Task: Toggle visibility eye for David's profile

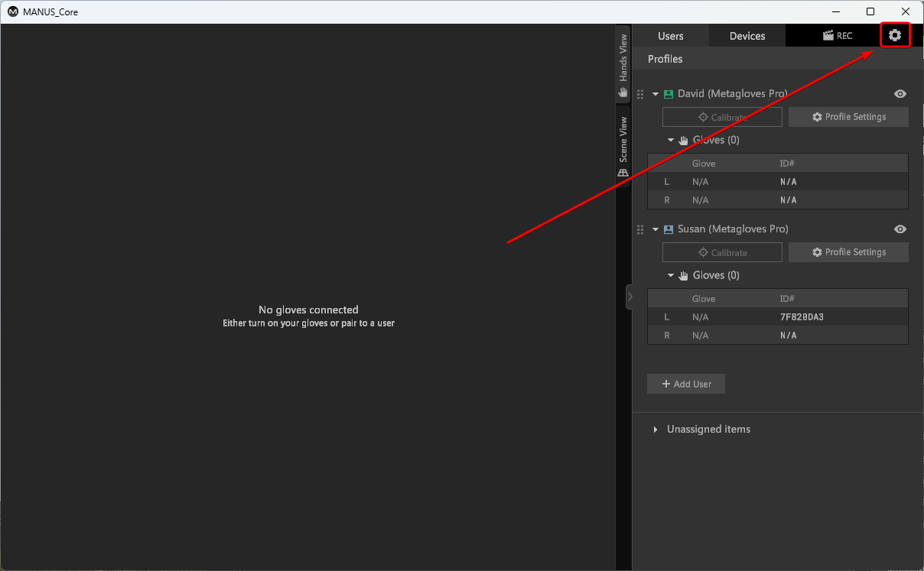Action: [900, 94]
